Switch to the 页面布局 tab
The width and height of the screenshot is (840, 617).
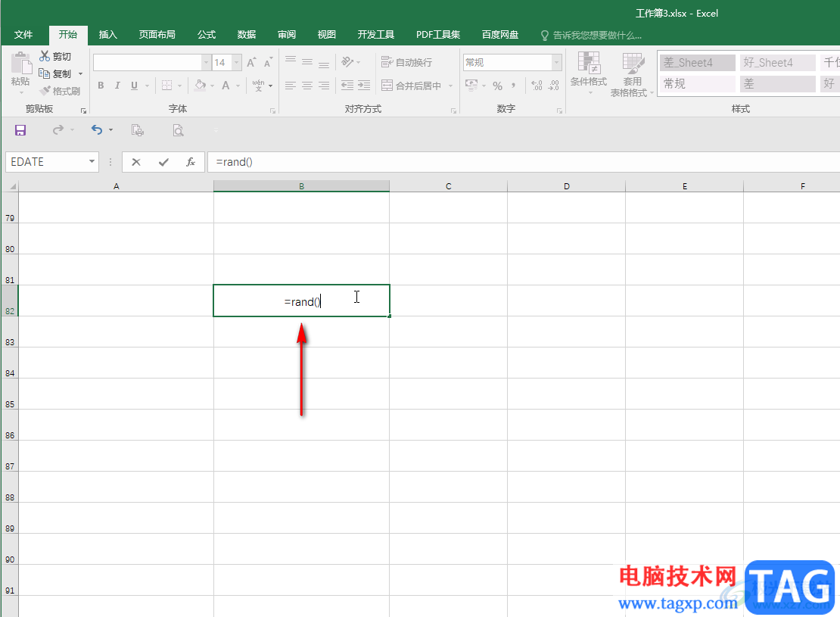[157, 35]
